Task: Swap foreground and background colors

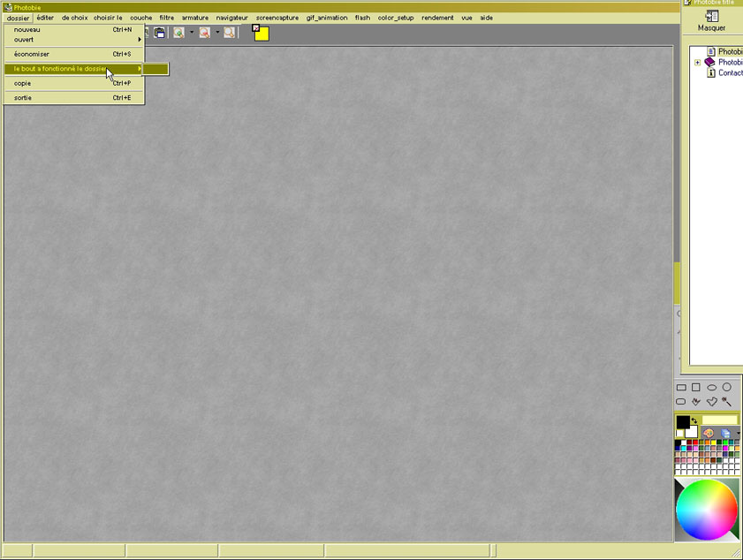Action: pyautogui.click(x=694, y=420)
